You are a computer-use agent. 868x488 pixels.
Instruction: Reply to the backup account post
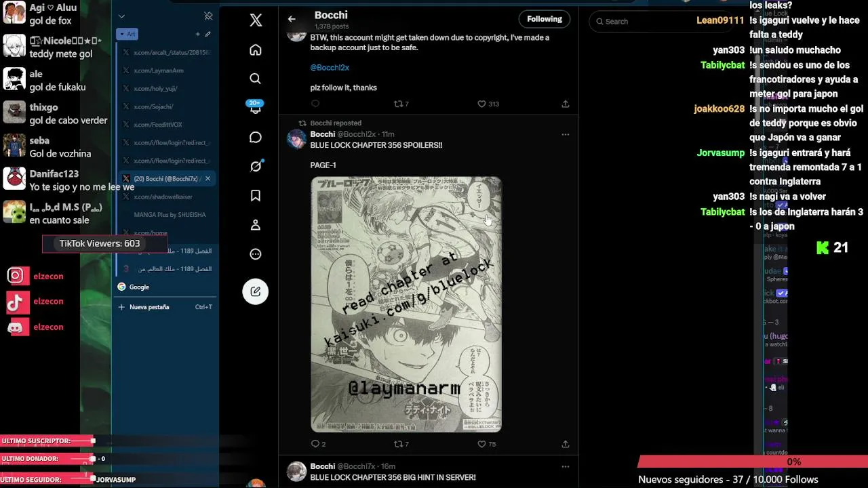(x=315, y=104)
